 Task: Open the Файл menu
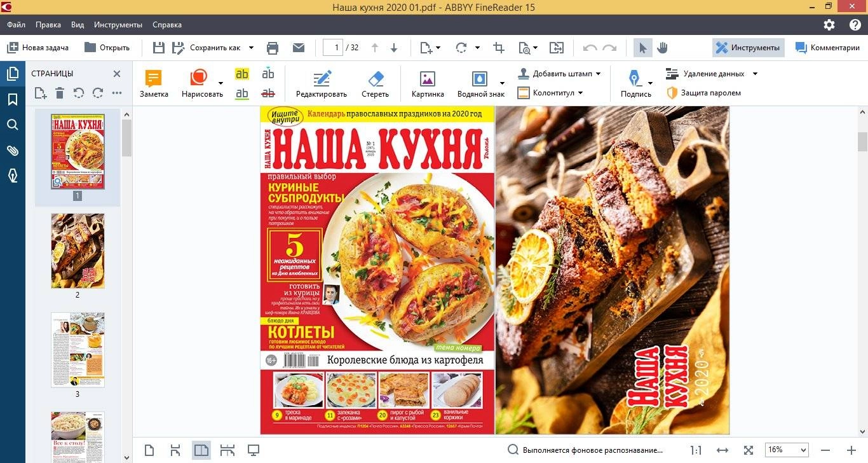pos(17,25)
